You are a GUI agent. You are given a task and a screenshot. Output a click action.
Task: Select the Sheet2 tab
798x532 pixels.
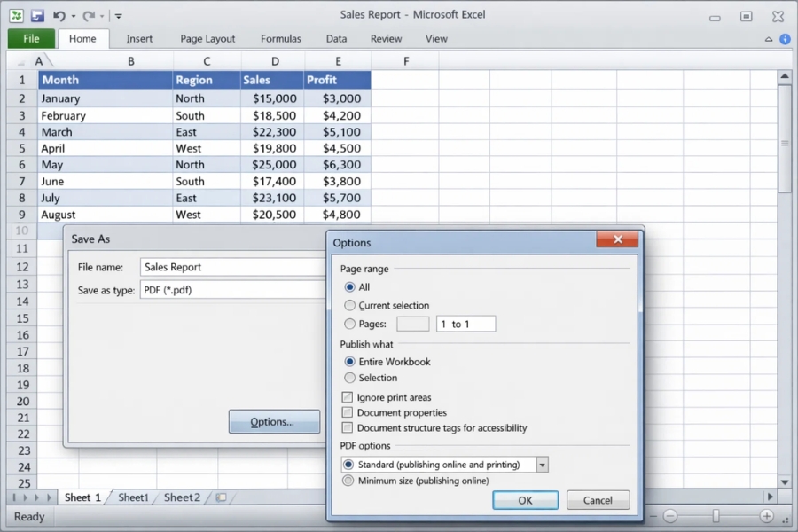pos(181,497)
